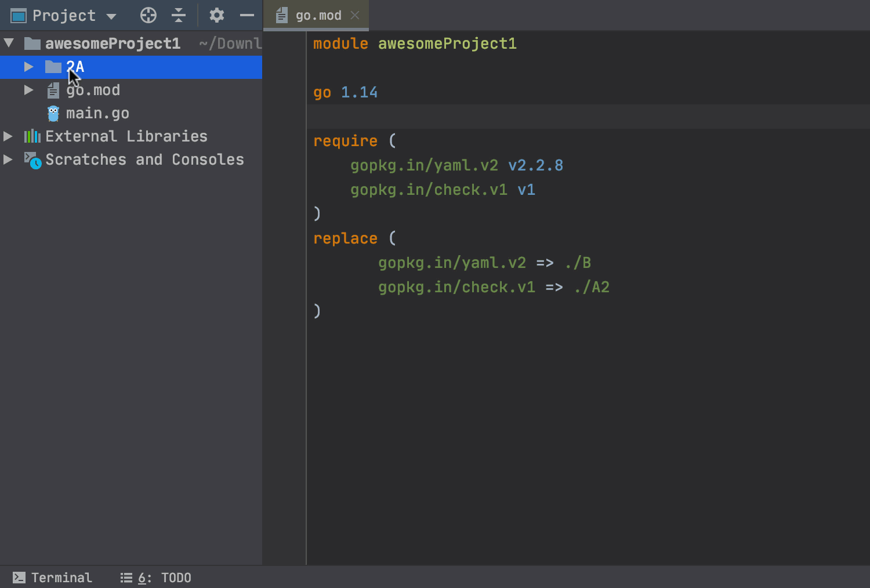The width and height of the screenshot is (870, 588).
Task: Click the '~/Downl' project path label
Action: (x=230, y=43)
